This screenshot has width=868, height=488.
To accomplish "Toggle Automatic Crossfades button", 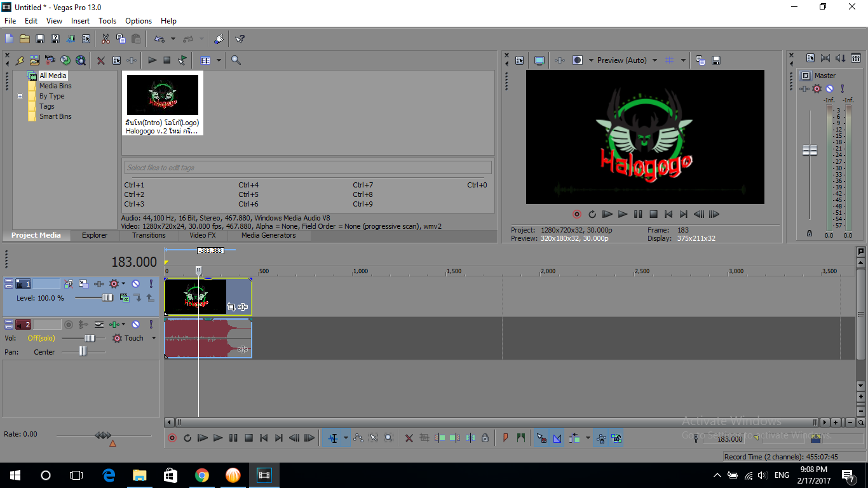I will click(557, 438).
